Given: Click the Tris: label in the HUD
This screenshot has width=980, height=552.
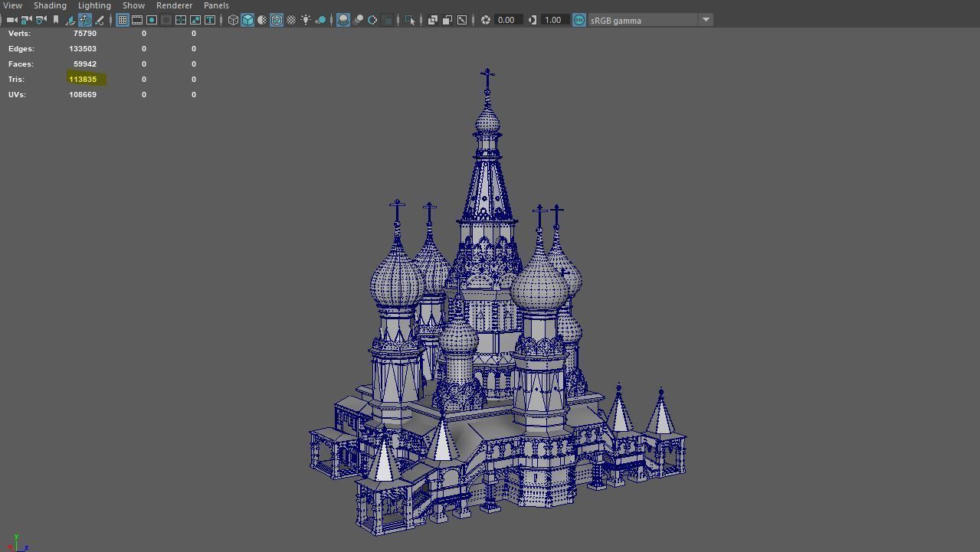Looking at the screenshot, I should 16,80.
